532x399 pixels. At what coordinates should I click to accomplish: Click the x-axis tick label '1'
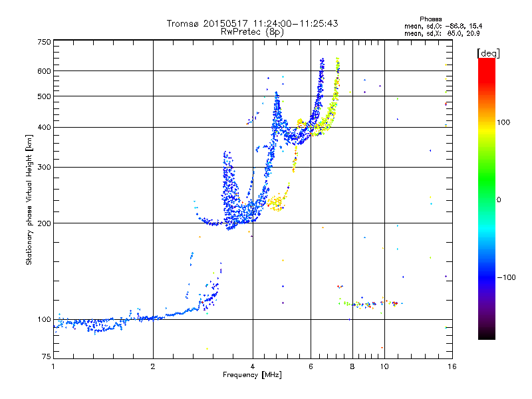tap(53, 366)
